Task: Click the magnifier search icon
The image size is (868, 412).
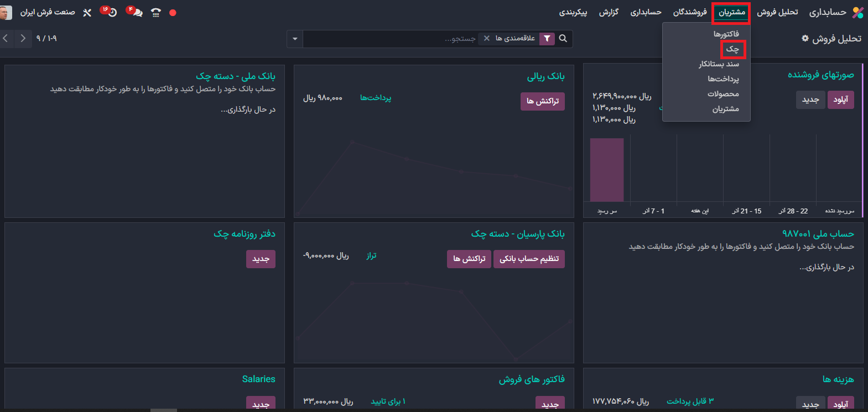Action: point(563,39)
